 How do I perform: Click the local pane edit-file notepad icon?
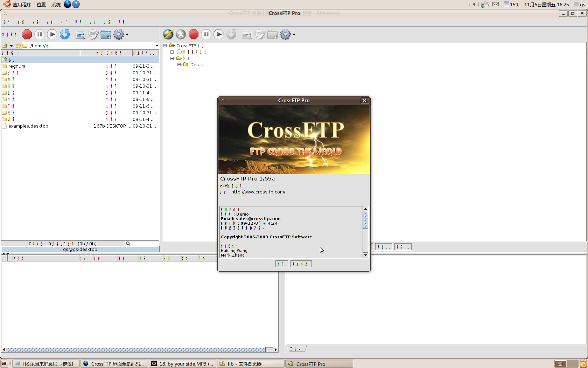[x=93, y=34]
